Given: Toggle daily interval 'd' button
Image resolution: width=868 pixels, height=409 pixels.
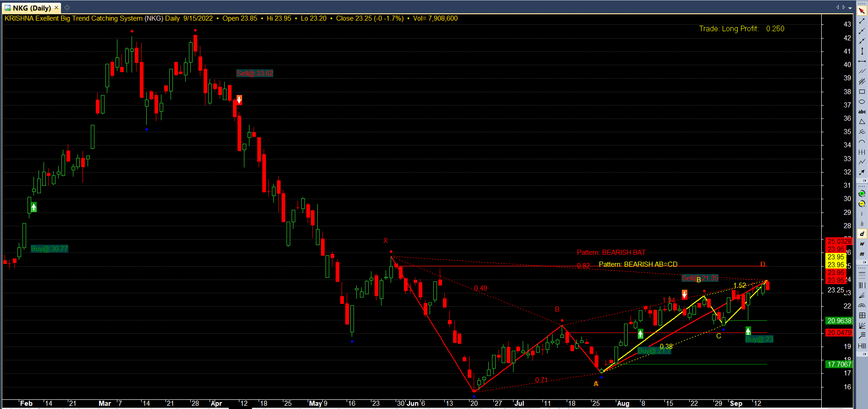Looking at the screenshot, I should [x=862, y=234].
